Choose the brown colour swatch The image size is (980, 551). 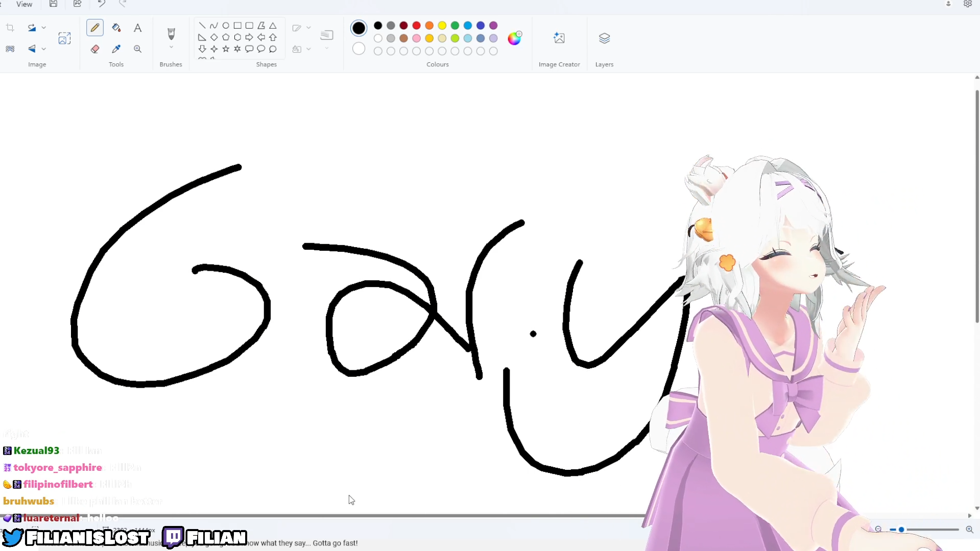point(404,38)
